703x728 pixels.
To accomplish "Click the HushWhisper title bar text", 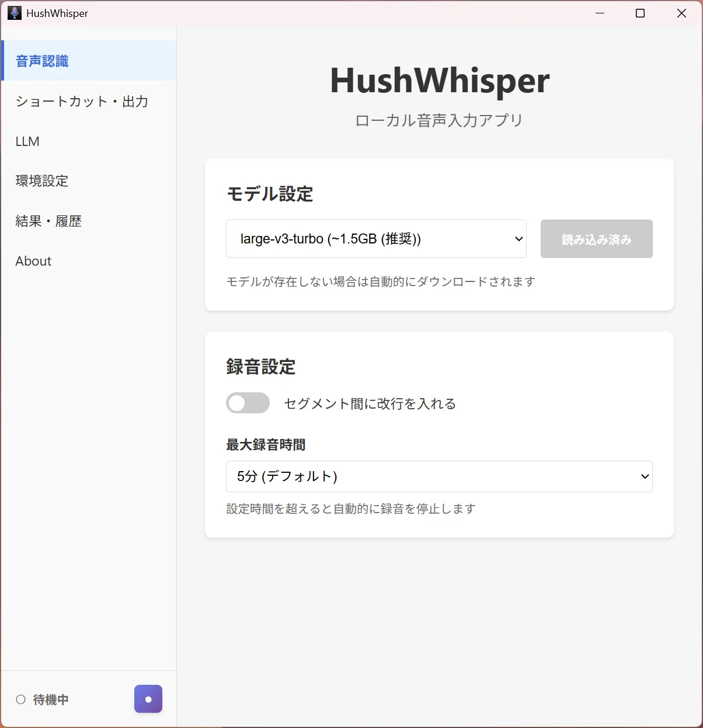I will [x=57, y=13].
